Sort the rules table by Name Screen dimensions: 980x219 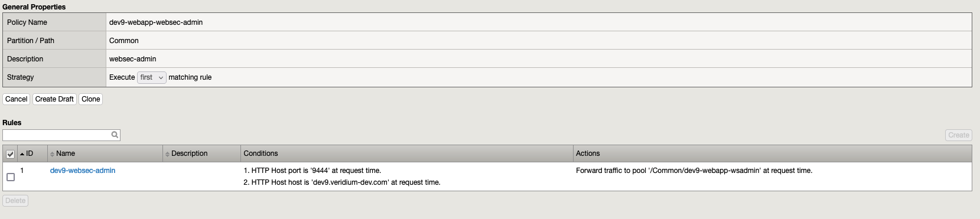65,153
